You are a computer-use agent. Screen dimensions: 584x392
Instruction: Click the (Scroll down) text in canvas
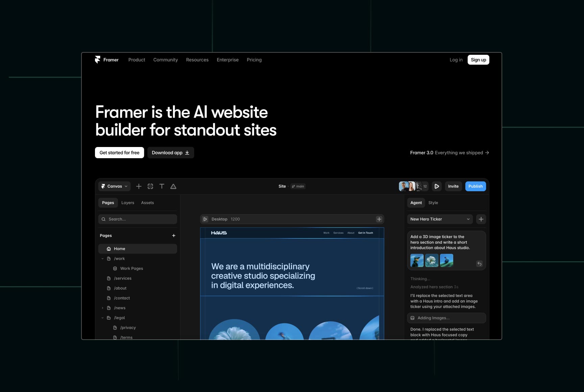tap(365, 288)
